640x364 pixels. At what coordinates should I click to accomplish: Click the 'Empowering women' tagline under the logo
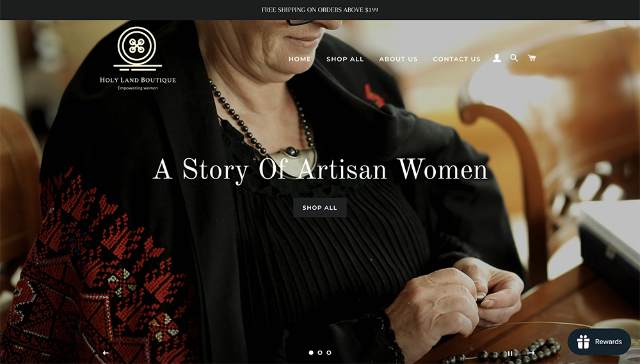138,88
